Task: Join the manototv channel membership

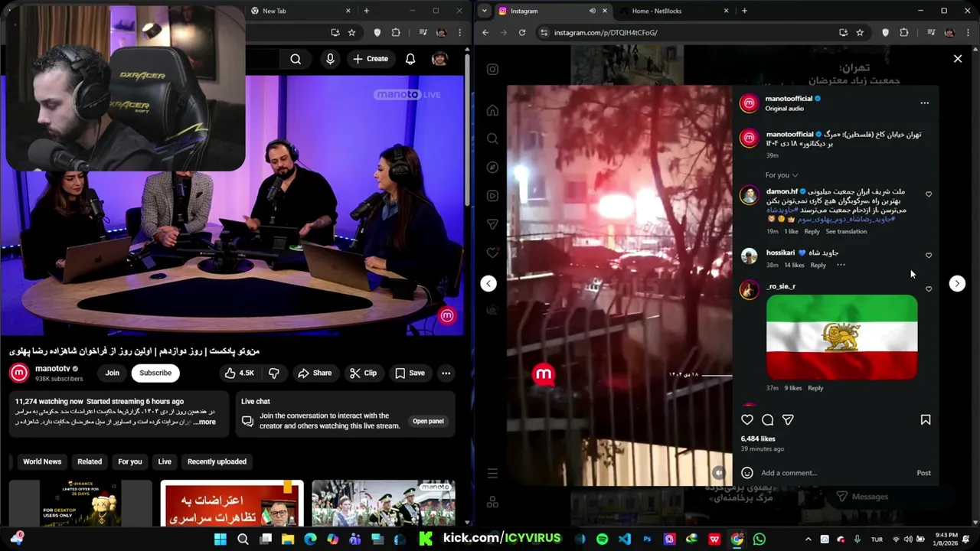Action: pyautogui.click(x=113, y=373)
